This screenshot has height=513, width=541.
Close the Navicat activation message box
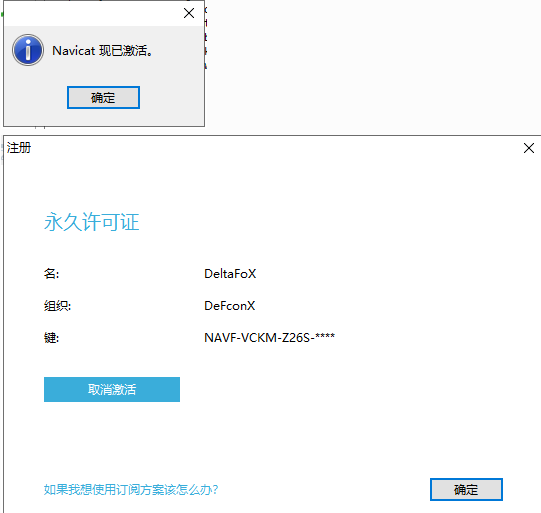(189, 13)
